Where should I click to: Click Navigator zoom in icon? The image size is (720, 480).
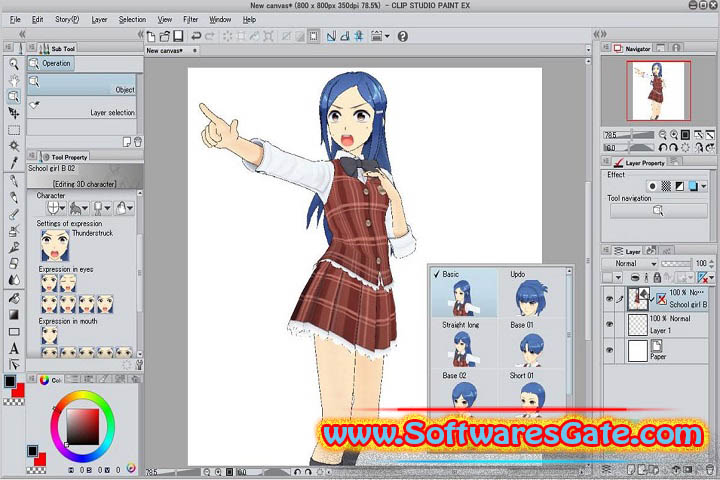coord(674,135)
